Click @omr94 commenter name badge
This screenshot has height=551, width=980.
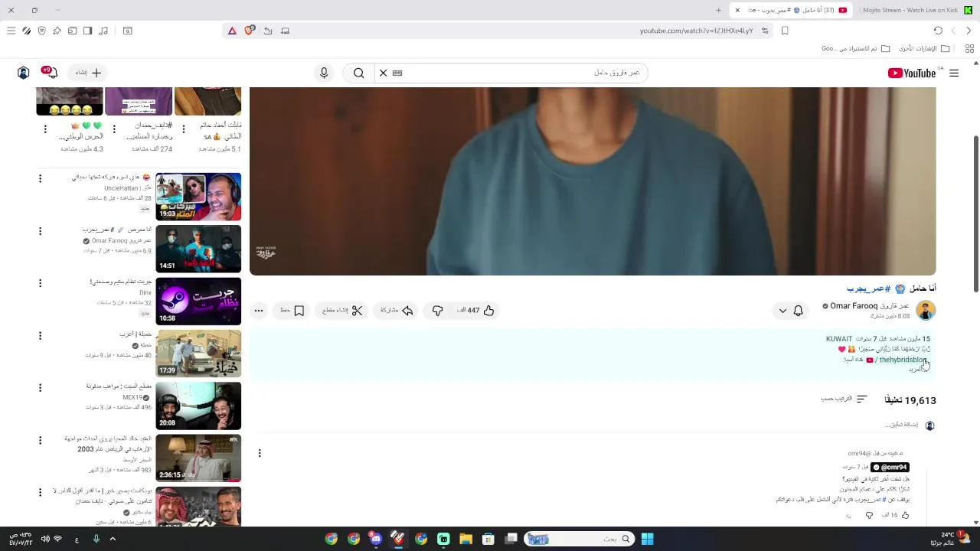(x=890, y=467)
